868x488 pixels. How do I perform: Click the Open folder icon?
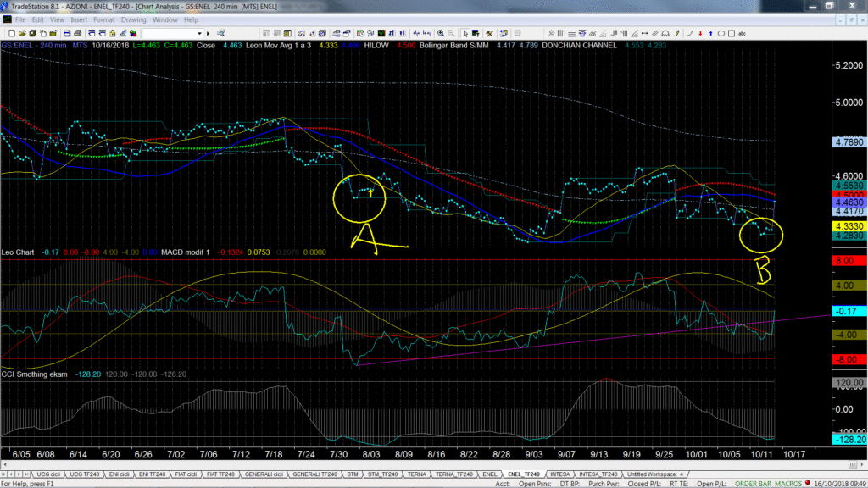click(x=22, y=34)
